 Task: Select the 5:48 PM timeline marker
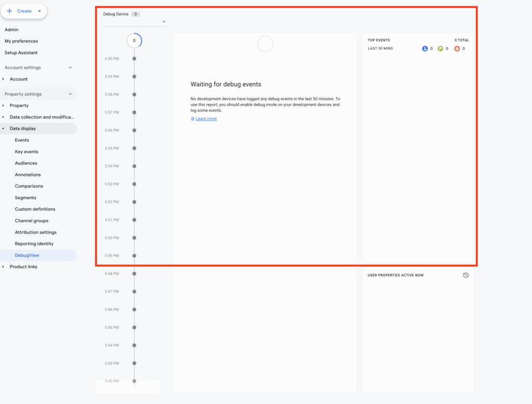coord(135,274)
